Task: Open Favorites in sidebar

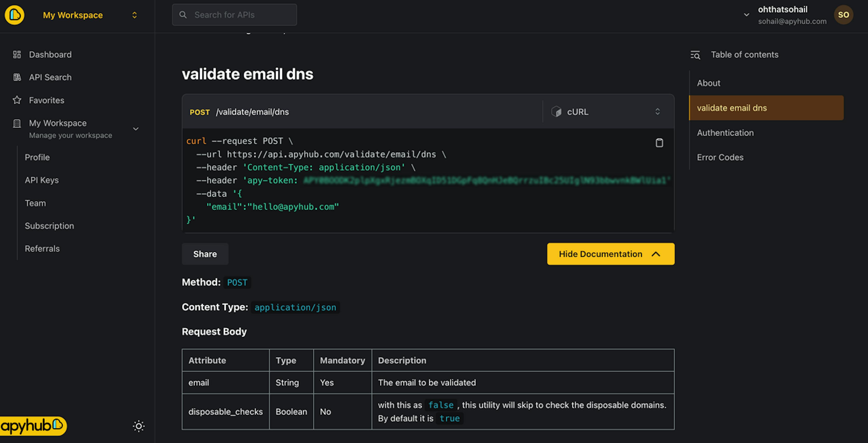Action: pos(47,100)
